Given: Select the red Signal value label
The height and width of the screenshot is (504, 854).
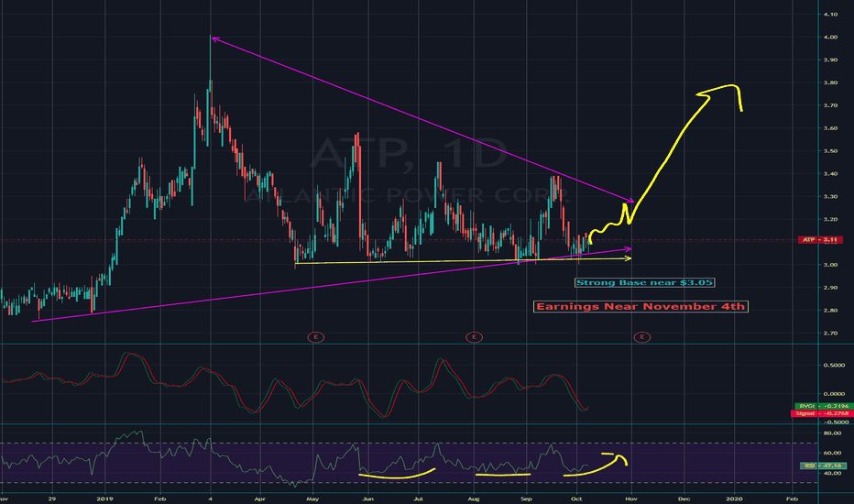Looking at the screenshot, I should tap(822, 413).
